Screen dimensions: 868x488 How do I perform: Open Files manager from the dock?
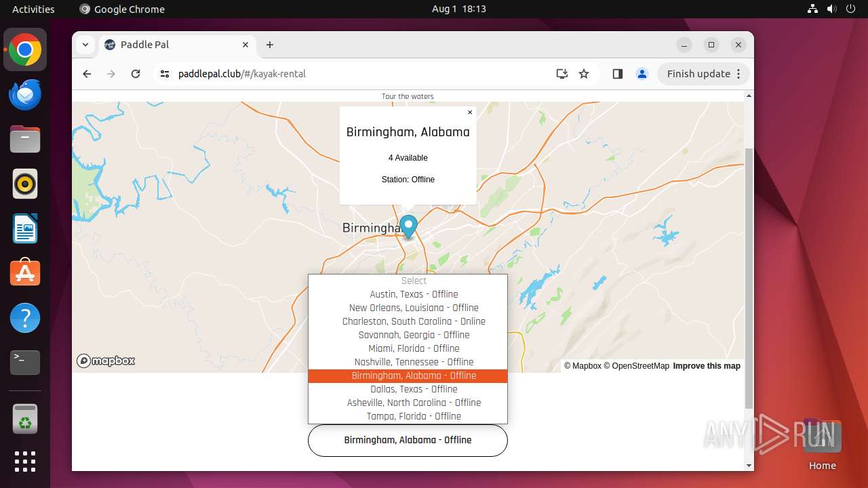pos(25,139)
